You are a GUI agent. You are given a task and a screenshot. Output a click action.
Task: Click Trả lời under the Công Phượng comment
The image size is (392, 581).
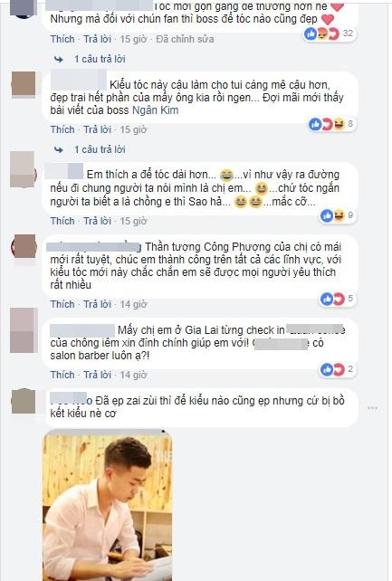pos(97,304)
